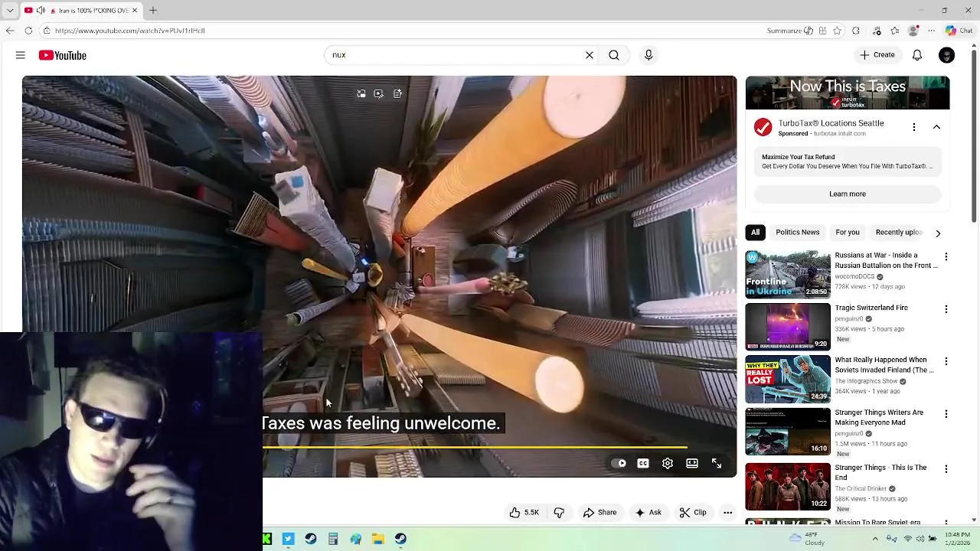Open YouTube notifications bell
This screenshot has width=980, height=551.
917,55
